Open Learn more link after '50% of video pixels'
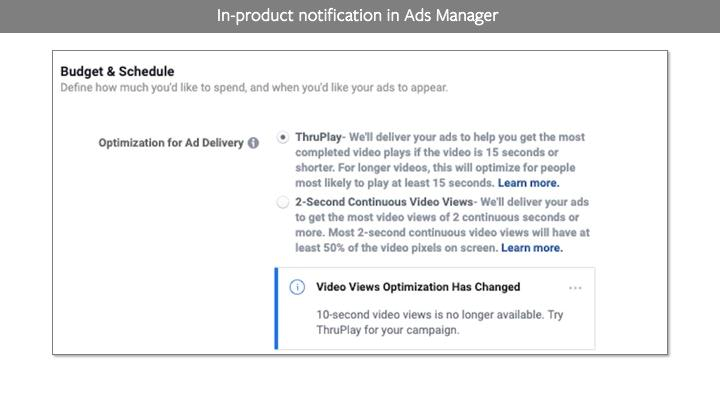Screen dimensions: 720x405 (532, 248)
